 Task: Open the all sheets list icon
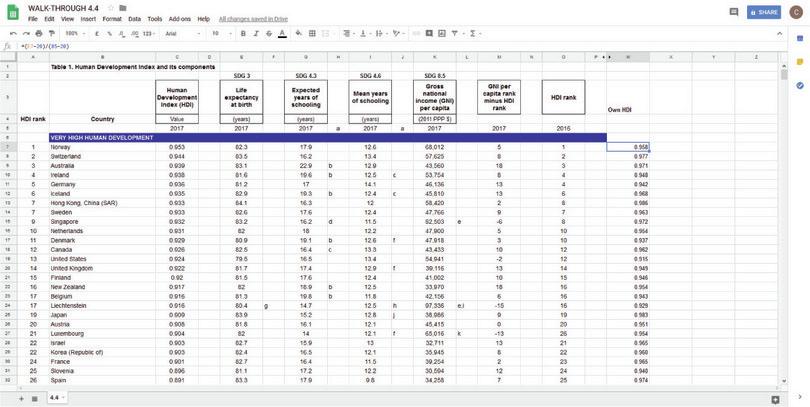[35, 399]
